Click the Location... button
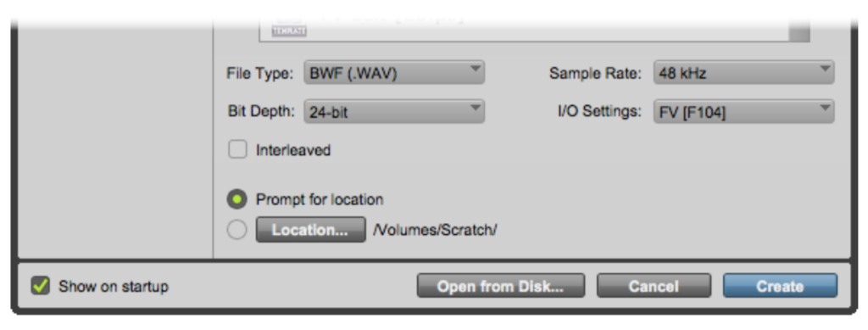868x330 pixels. click(310, 230)
